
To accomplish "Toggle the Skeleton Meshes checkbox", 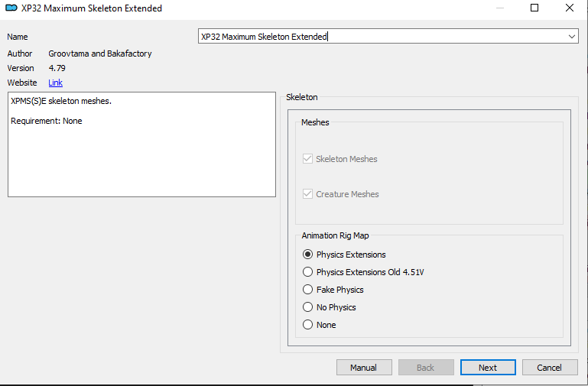I will tap(307, 159).
